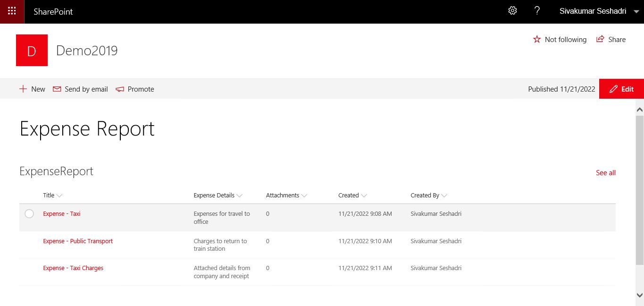Open the Help question mark icon
The image size is (644, 306).
[537, 10]
